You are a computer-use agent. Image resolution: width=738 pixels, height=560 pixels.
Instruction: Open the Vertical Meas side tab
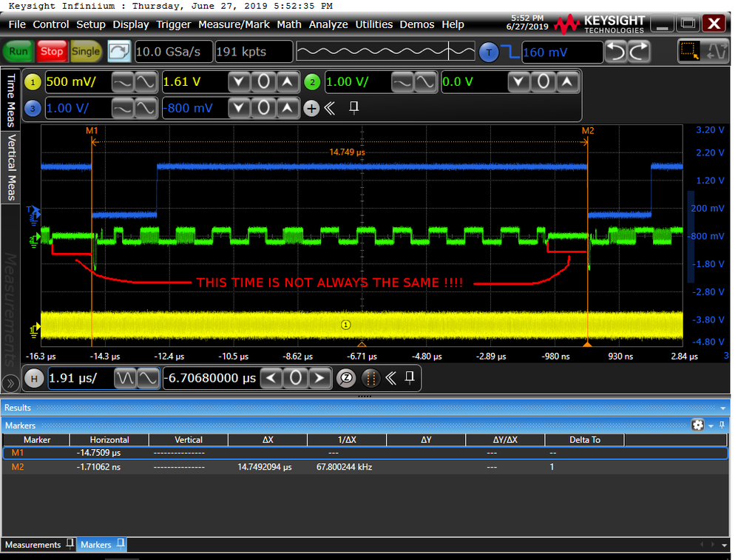pyautogui.click(x=10, y=167)
